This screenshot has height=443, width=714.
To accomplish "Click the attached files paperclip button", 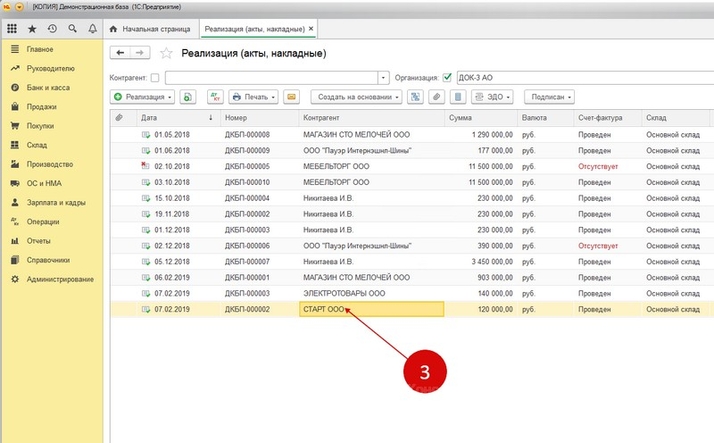I will (437, 97).
